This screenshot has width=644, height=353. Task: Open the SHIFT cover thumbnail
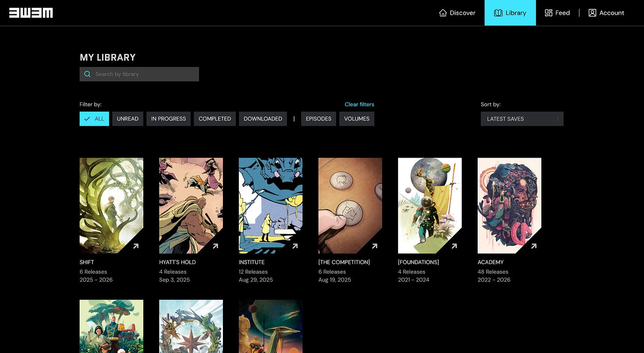(x=111, y=206)
